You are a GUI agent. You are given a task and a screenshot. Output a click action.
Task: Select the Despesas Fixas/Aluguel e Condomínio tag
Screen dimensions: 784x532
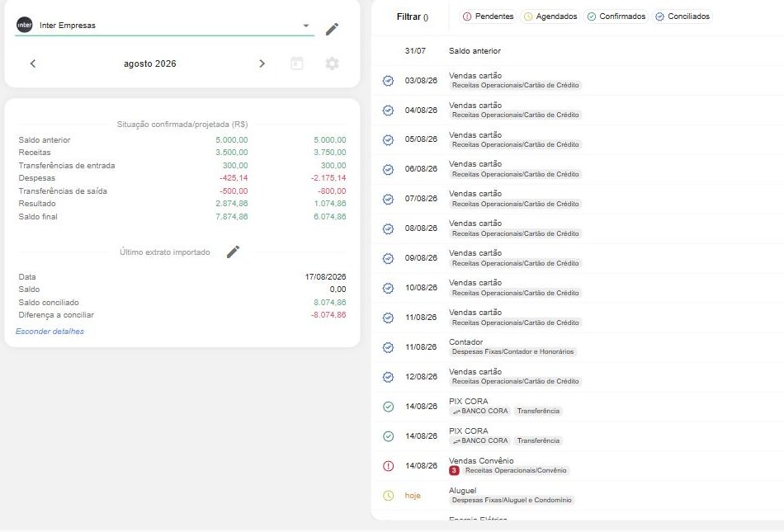click(512, 500)
